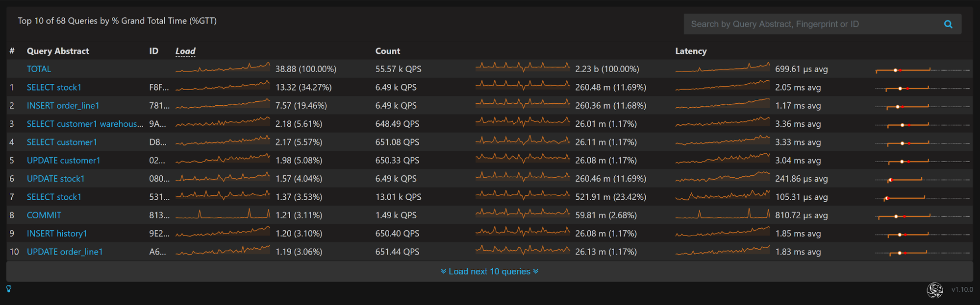Select the SELECT customer1 warehouse query
This screenshot has width=980, height=305.
[x=85, y=124]
